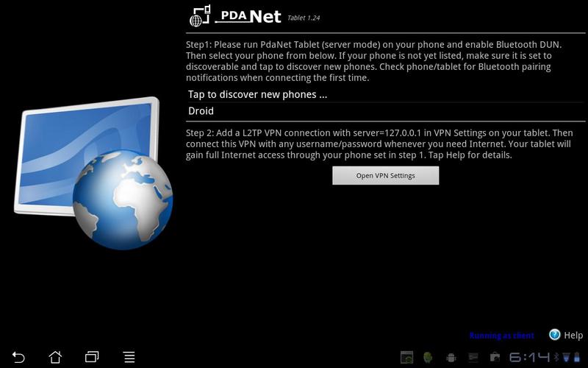Image resolution: width=588 pixels, height=368 pixels.
Task: Click the blue Help question mark icon
Action: [554, 335]
